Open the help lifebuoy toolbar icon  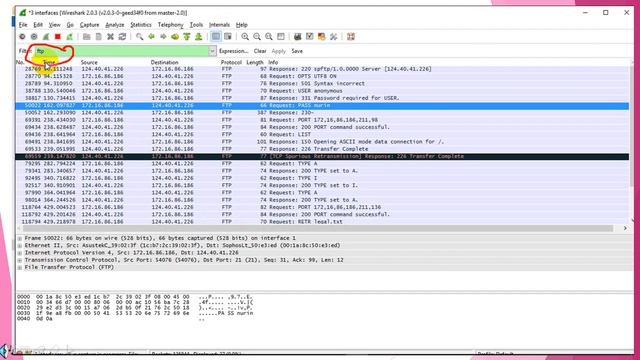click(x=351, y=37)
